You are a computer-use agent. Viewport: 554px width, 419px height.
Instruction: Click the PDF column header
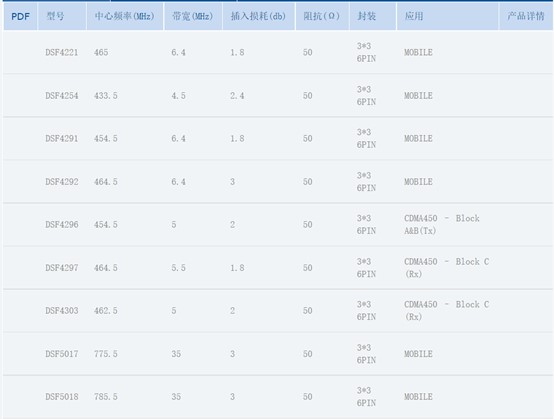point(20,16)
